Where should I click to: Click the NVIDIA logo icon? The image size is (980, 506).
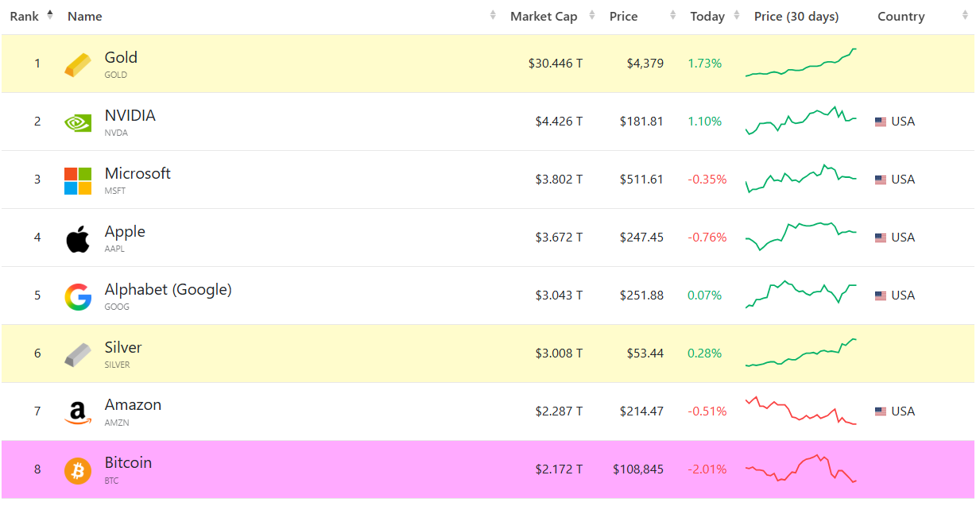(78, 122)
